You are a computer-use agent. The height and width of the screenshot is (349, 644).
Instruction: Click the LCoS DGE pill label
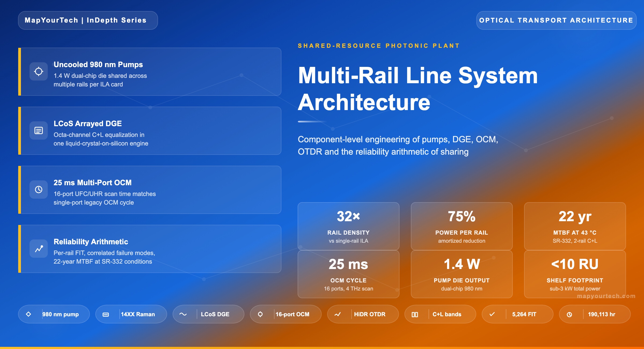(215, 314)
